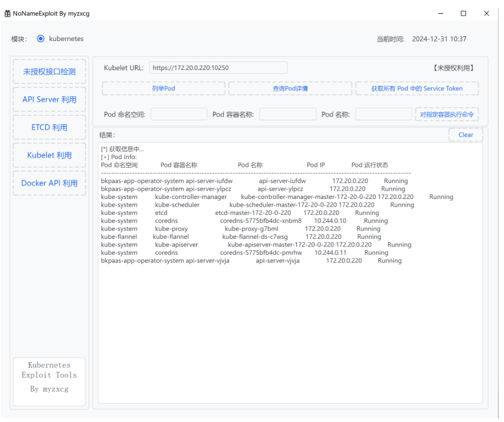Image resolution: width=504 pixels, height=422 pixels.
Task: Focus the Pod 命名空间 input field
Action: point(179,115)
